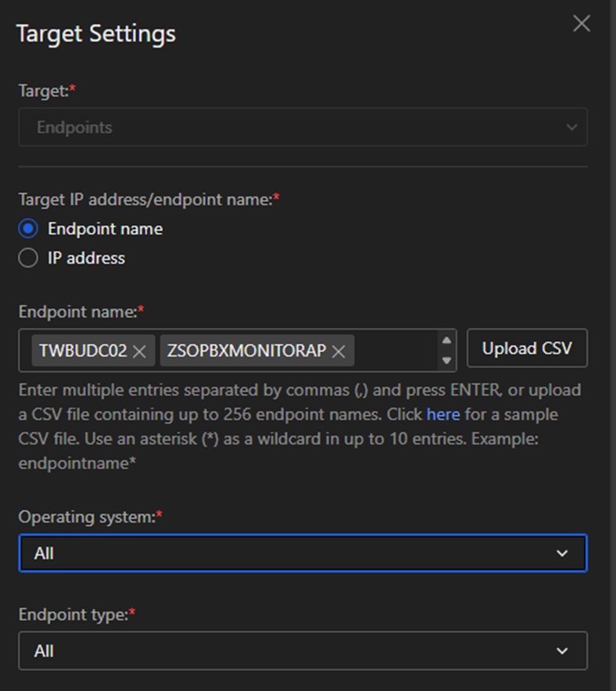
Task: Remove the TWBUDC02 endpoint tag
Action: (x=140, y=352)
